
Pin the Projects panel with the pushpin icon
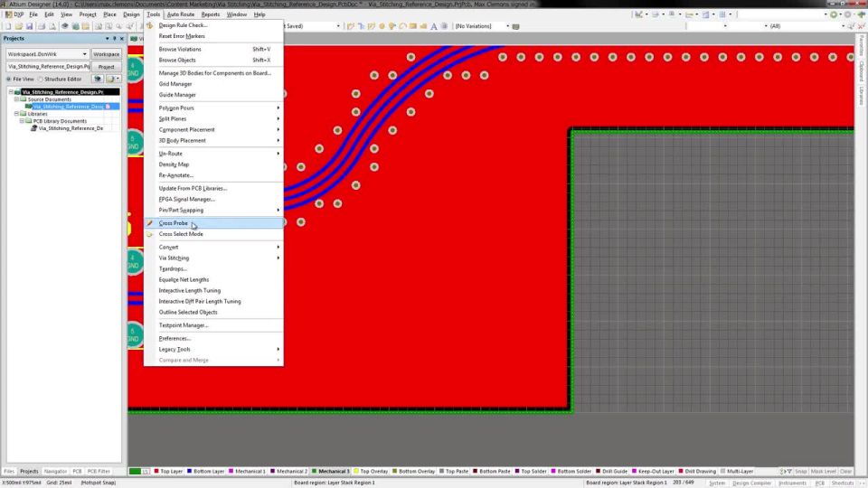pyautogui.click(x=115, y=39)
